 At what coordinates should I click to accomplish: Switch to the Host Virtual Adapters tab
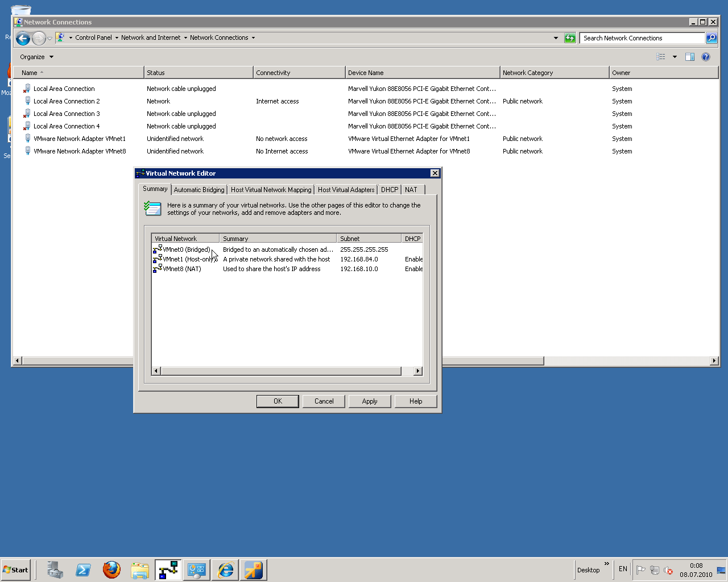point(346,190)
